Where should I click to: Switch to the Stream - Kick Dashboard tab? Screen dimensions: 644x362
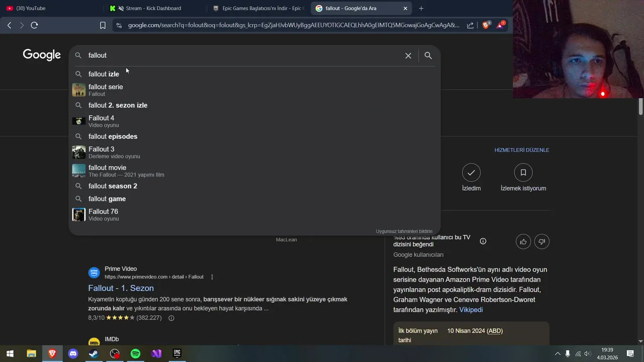click(x=153, y=8)
